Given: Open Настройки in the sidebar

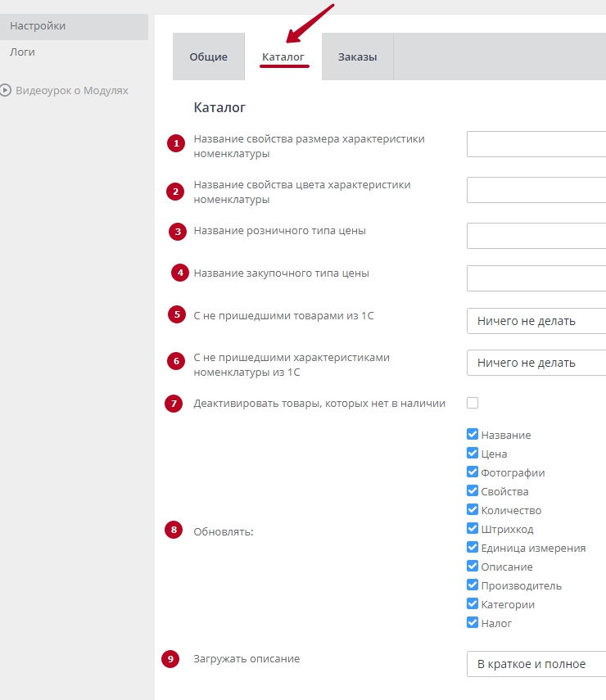Looking at the screenshot, I should pyautogui.click(x=38, y=26).
